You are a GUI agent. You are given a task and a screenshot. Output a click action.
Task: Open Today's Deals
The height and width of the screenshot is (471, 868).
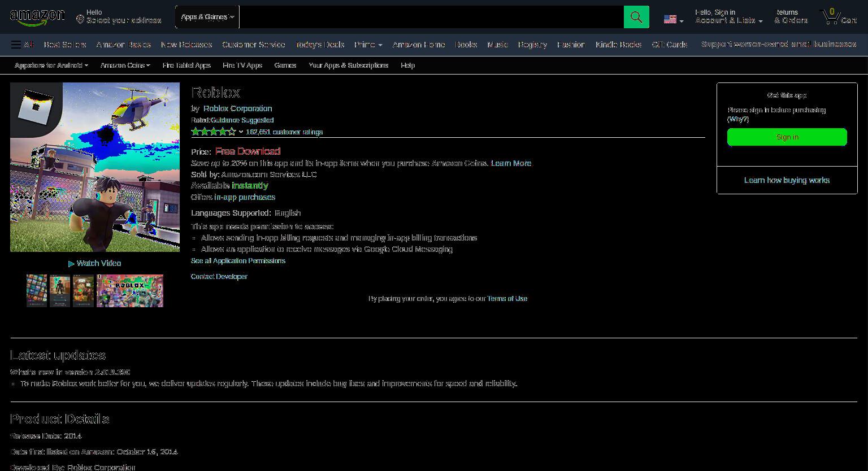click(x=320, y=45)
